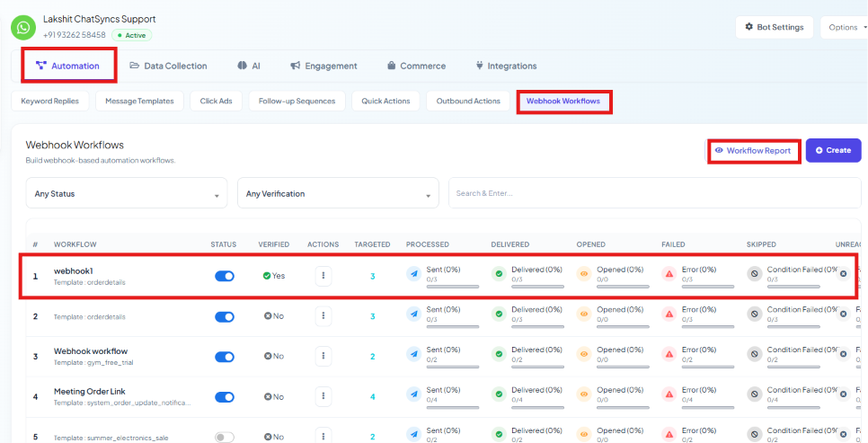Switch to the Automation tab

click(68, 66)
